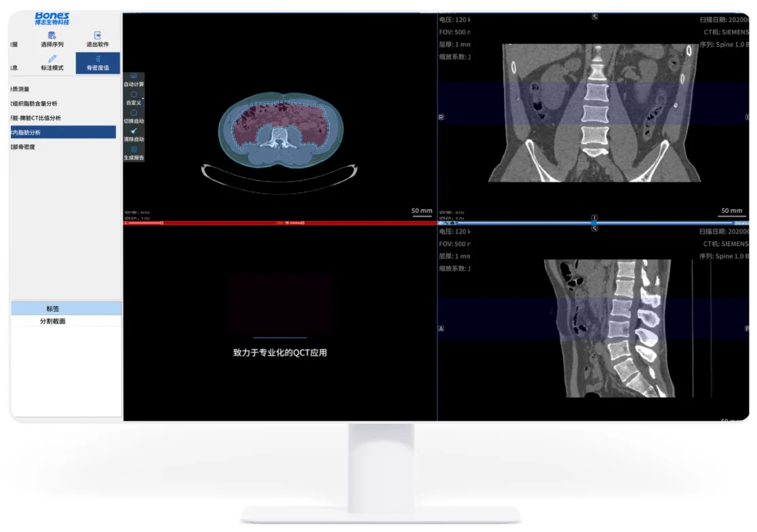Image resolution: width=757 pixels, height=532 pixels.
Task: Select the highlighted 内脂肪分析 menu item
Action: (62, 132)
